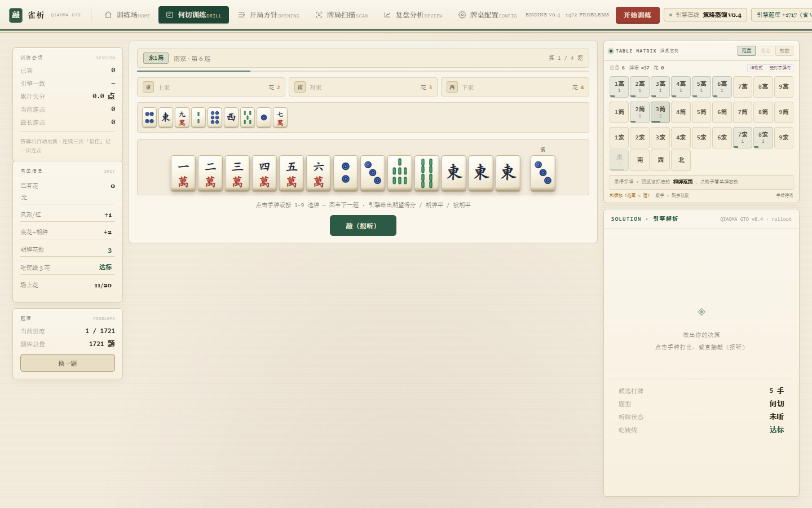Click the 南 seat badge beside 对家
This screenshot has height=508, width=812.
pyautogui.click(x=300, y=87)
